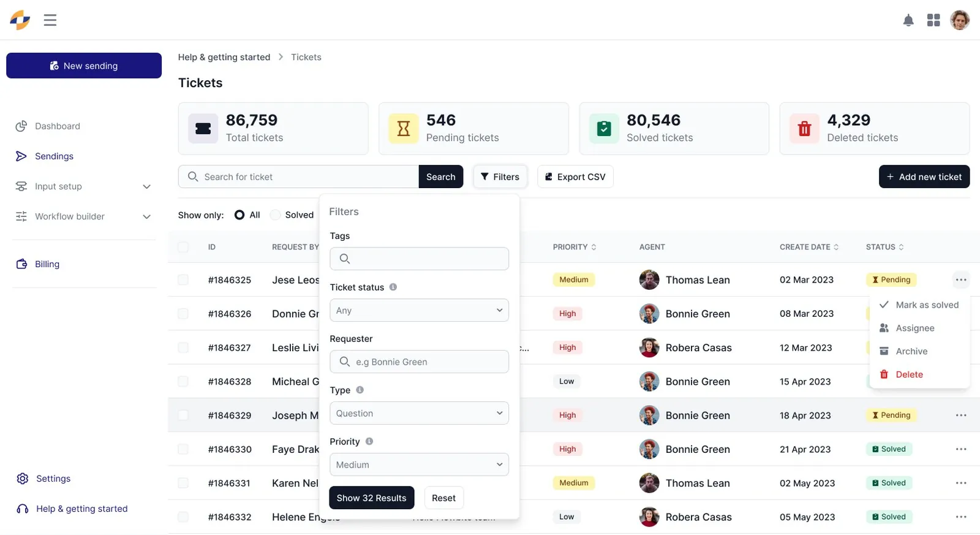
Task: Toggle the hamburger sidebar menu
Action: click(50, 20)
